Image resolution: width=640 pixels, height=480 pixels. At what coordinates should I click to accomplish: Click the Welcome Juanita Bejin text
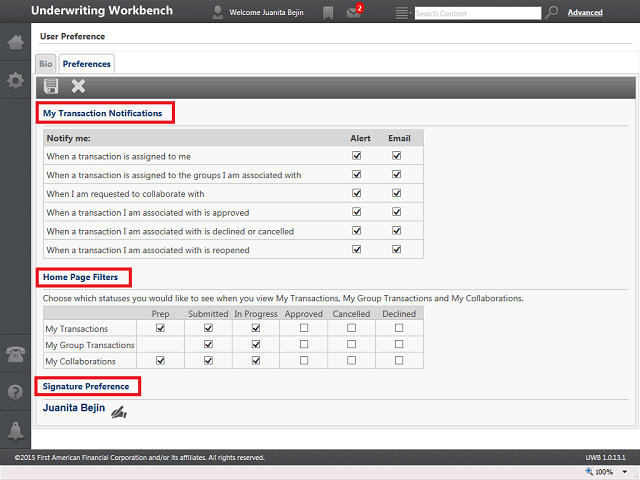click(266, 13)
